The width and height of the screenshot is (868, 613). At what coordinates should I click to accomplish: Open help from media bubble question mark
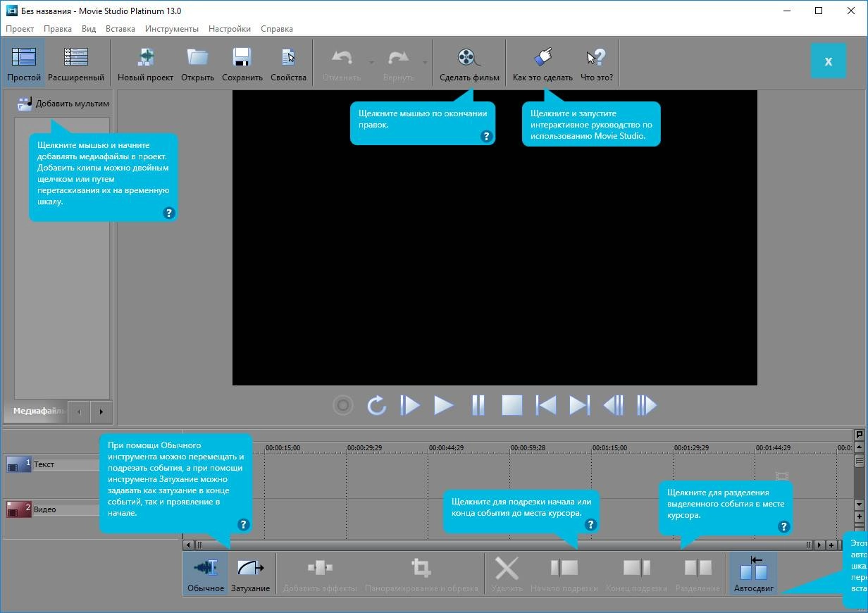[x=168, y=213]
